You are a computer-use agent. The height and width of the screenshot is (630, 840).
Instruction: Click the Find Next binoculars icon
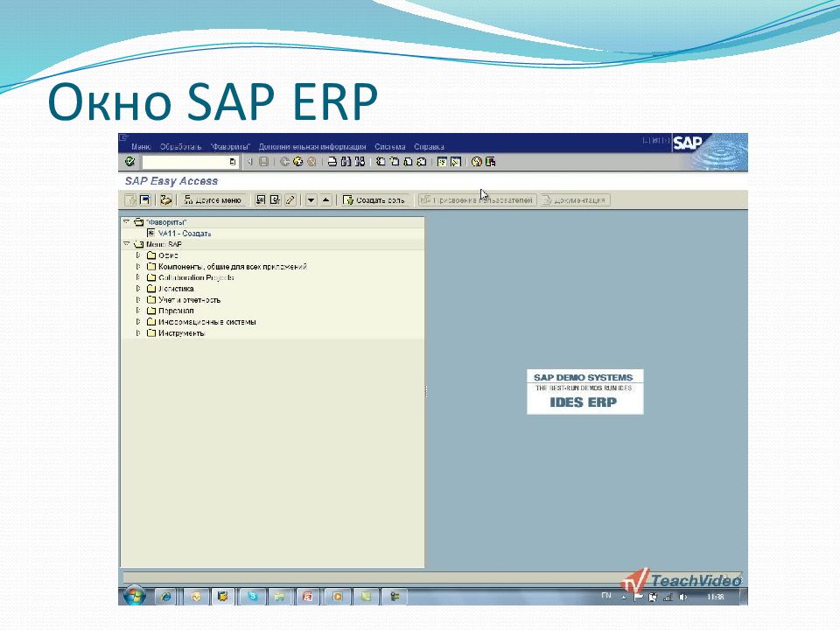coord(360,161)
